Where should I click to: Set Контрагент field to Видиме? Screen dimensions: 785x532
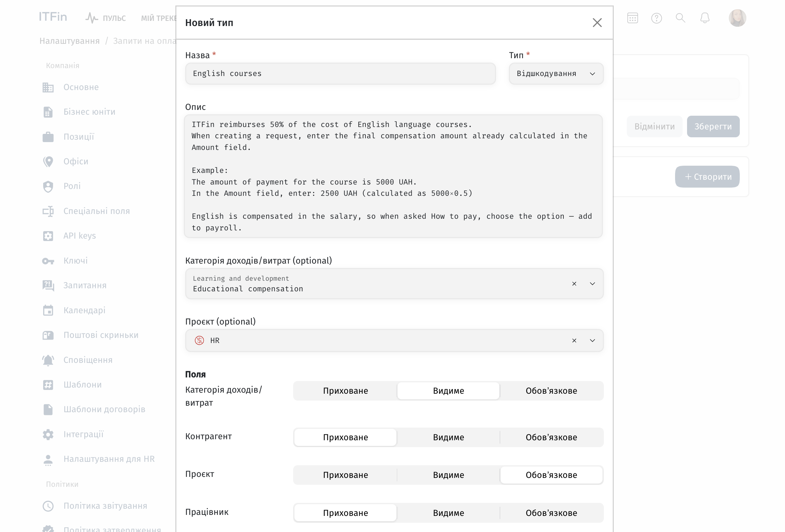448,438
